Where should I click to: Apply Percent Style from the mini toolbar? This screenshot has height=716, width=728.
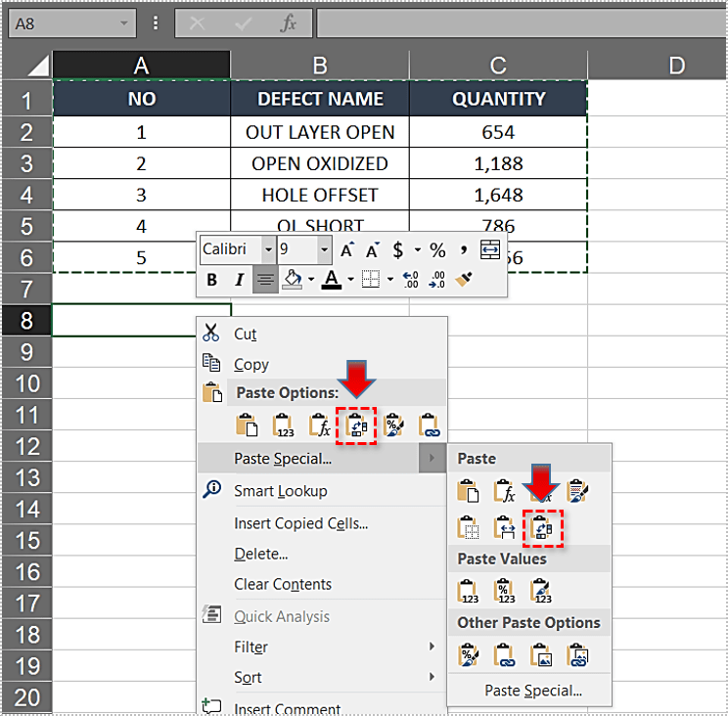tap(437, 250)
